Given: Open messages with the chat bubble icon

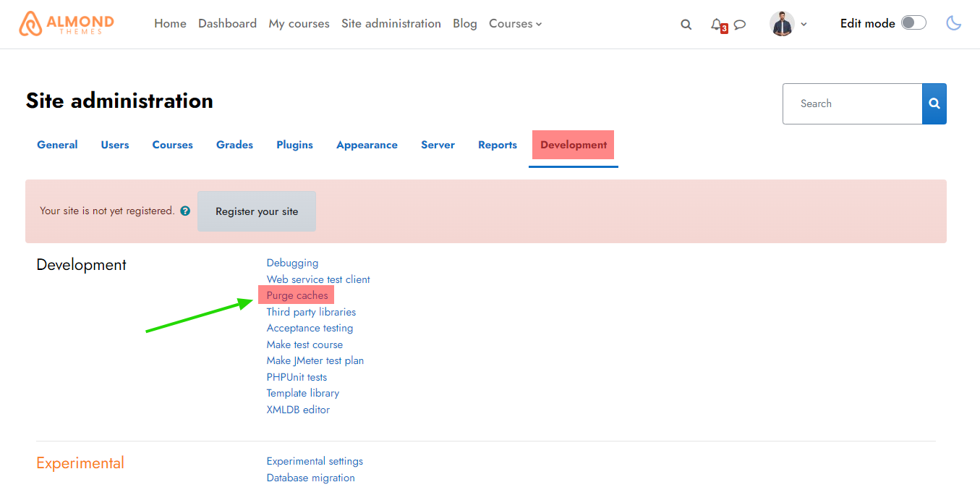Looking at the screenshot, I should 739,24.
